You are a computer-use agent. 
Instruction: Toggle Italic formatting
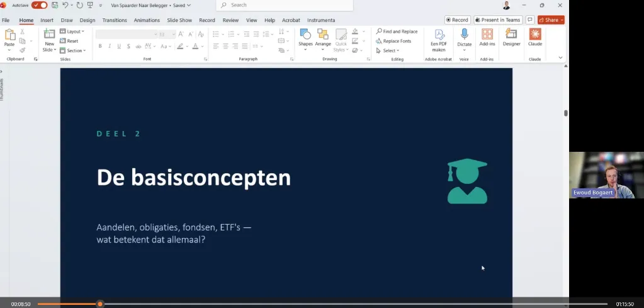110,46
